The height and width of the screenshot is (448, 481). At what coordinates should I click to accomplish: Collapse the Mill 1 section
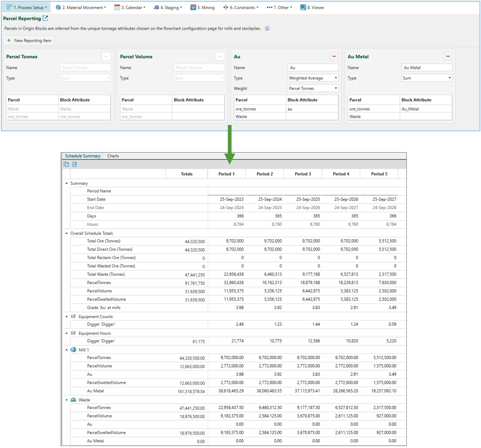tap(67, 350)
